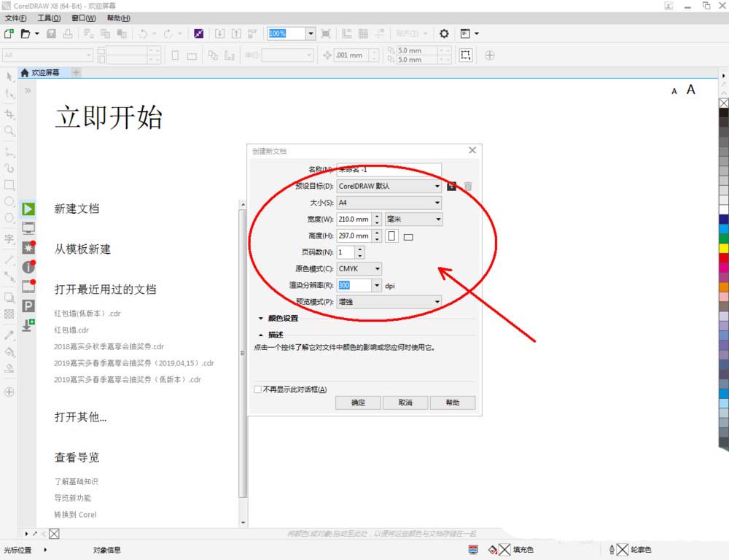The width and height of the screenshot is (729, 560).
Task: Open the Updates download icon
Action: (28, 325)
